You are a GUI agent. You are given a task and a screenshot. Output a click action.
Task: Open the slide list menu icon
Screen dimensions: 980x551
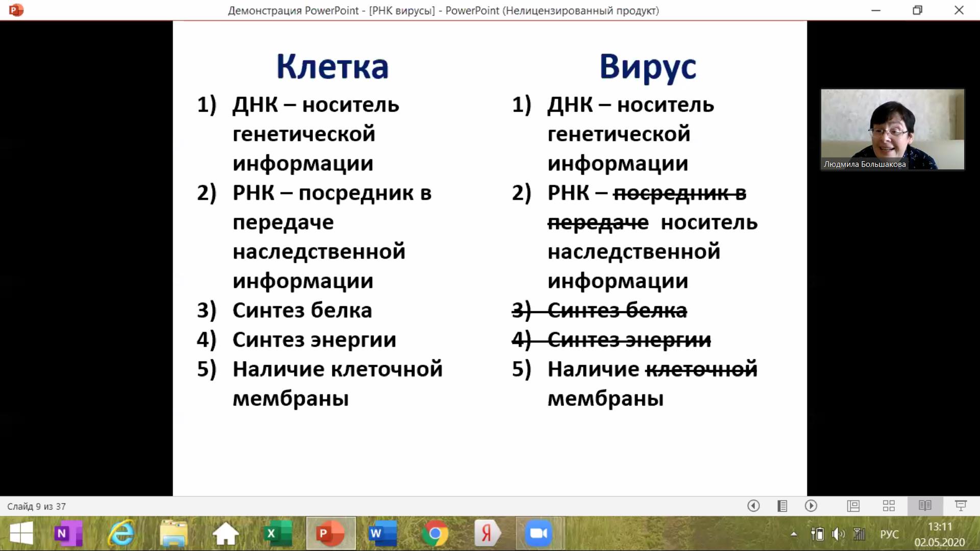coord(782,506)
